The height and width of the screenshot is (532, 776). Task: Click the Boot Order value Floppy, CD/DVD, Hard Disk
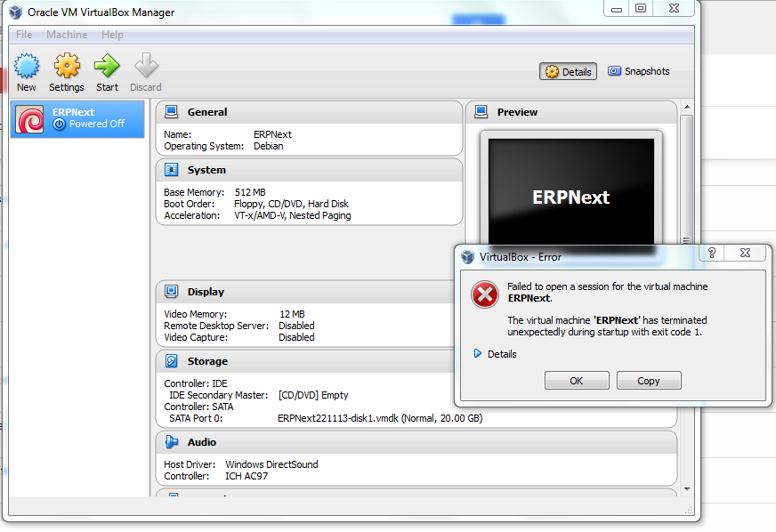291,204
